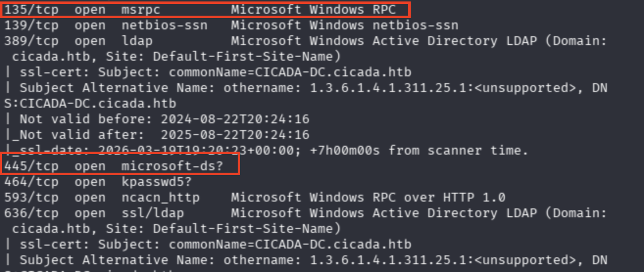Click the 139/tcp port number
Screen dimensions: 644x272
(x=31, y=25)
